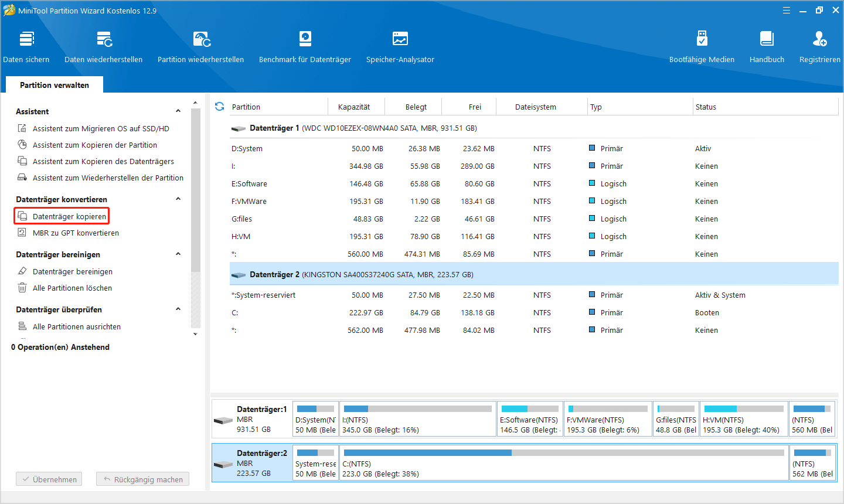Click the Registrieren icon
This screenshot has width=844, height=504.
[x=820, y=39]
